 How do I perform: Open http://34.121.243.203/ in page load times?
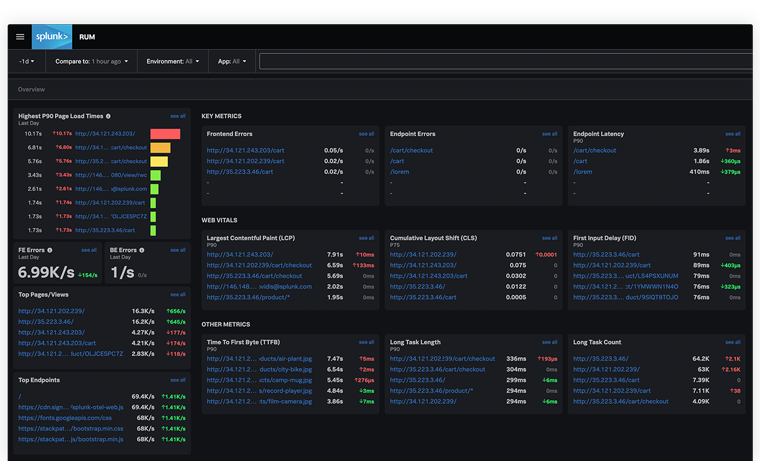pos(105,134)
